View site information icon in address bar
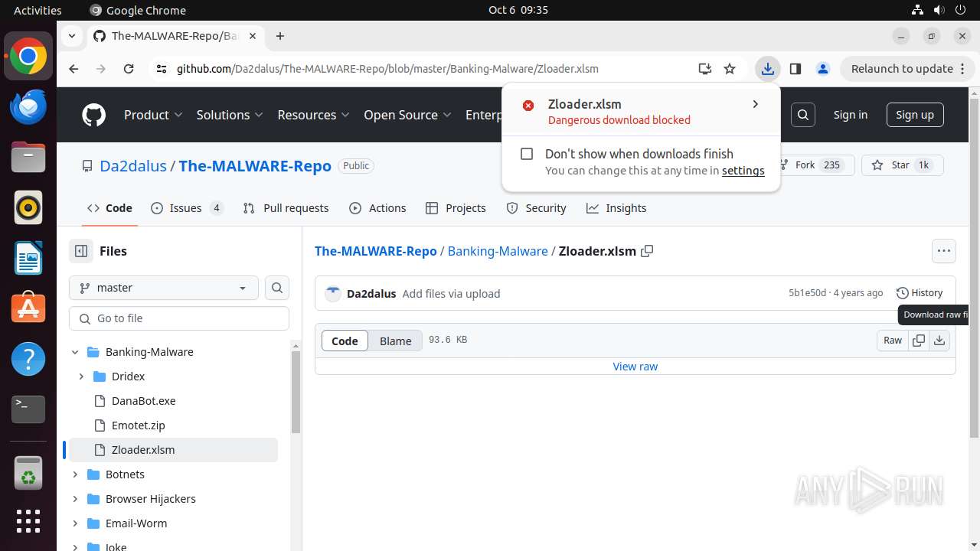980x551 pixels. coord(161,69)
